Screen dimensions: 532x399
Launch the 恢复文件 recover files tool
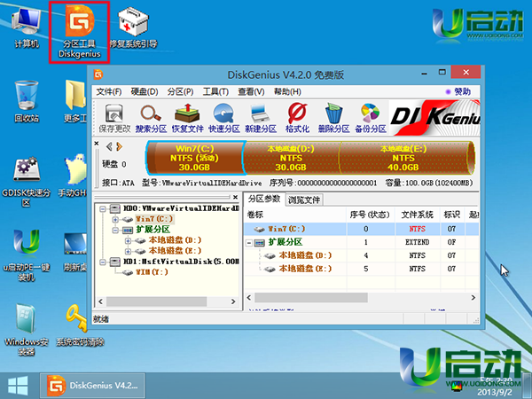pyautogui.click(x=187, y=119)
